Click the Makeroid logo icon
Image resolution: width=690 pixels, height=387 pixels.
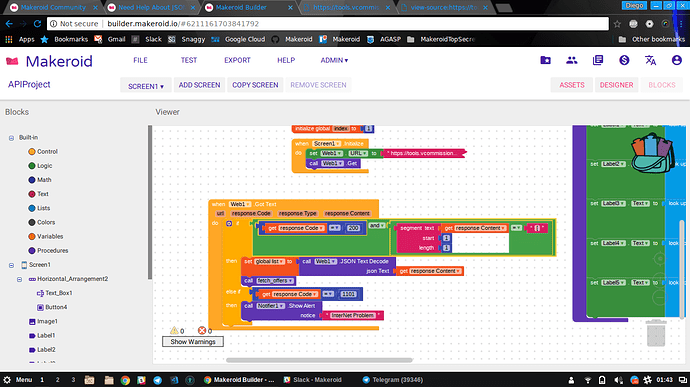(12, 61)
